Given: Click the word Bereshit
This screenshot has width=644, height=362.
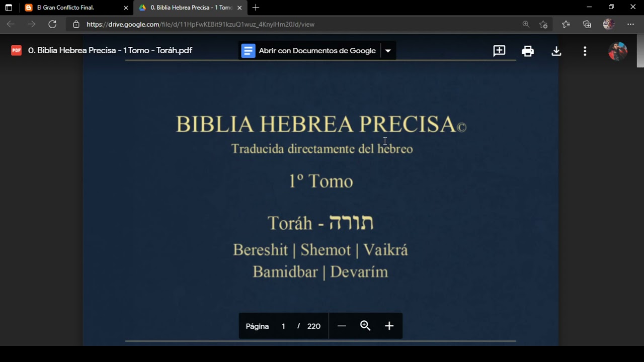Looking at the screenshot, I should point(260,250).
